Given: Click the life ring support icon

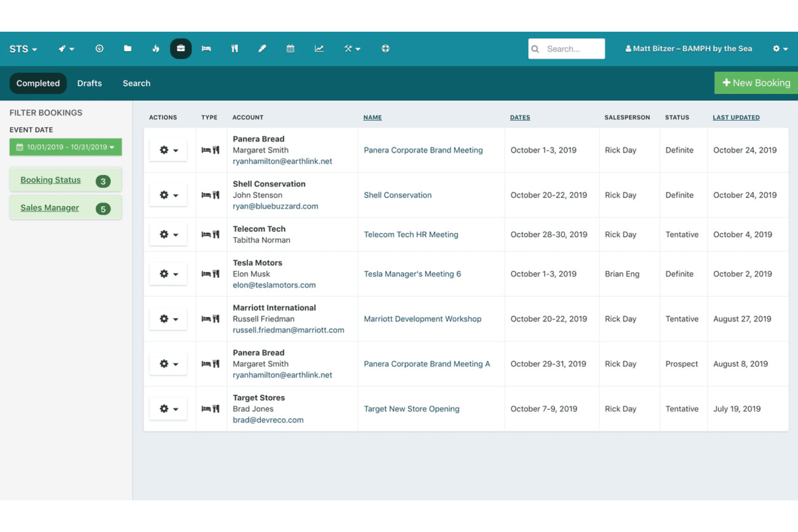Looking at the screenshot, I should pyautogui.click(x=386, y=49).
